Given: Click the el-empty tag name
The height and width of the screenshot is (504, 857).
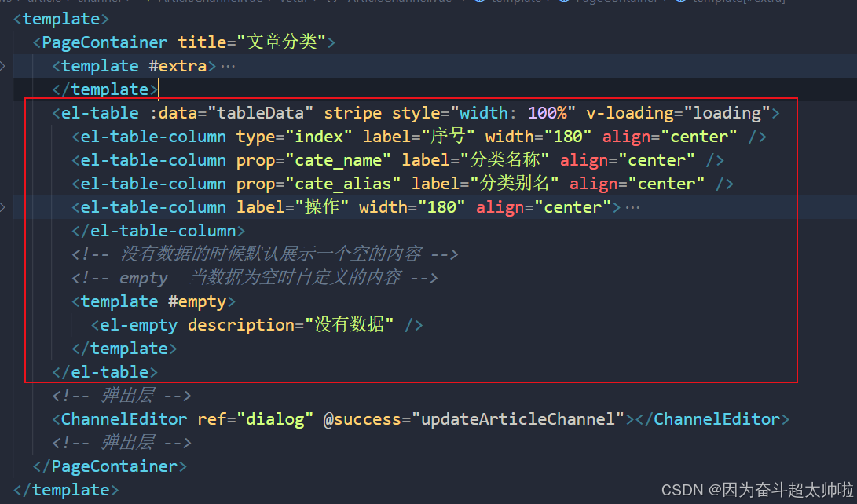Looking at the screenshot, I should (x=139, y=325).
